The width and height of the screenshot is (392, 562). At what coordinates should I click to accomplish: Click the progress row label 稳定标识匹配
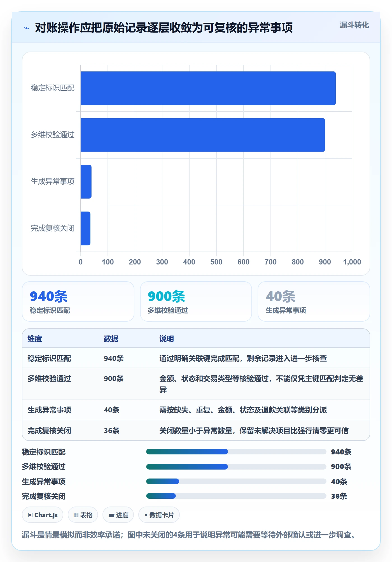tap(44, 452)
